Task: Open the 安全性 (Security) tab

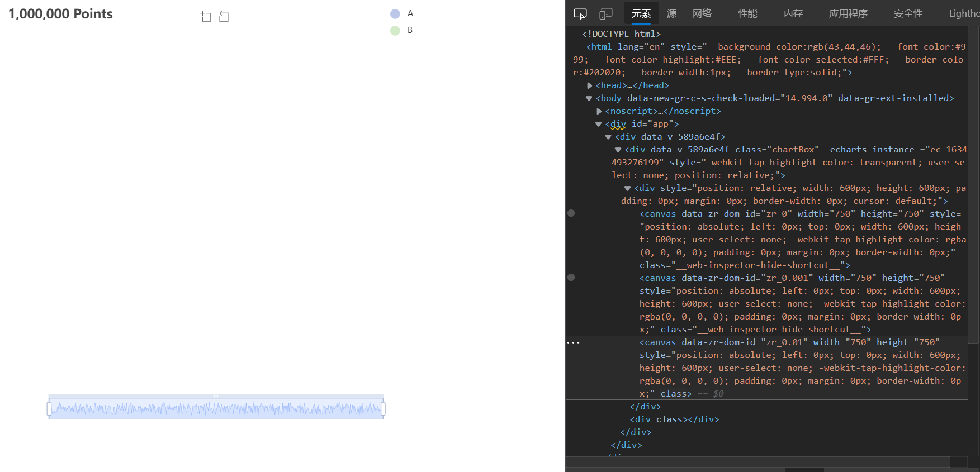Action: [908, 13]
